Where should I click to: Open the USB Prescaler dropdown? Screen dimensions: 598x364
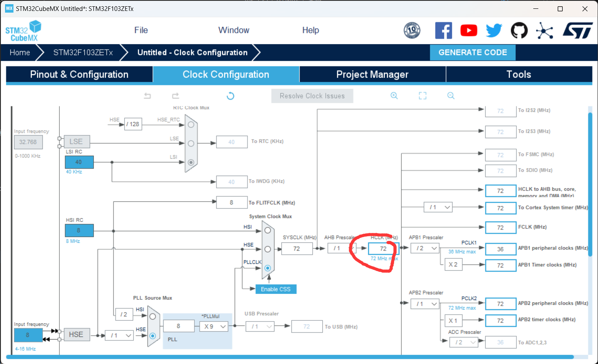[x=259, y=326]
